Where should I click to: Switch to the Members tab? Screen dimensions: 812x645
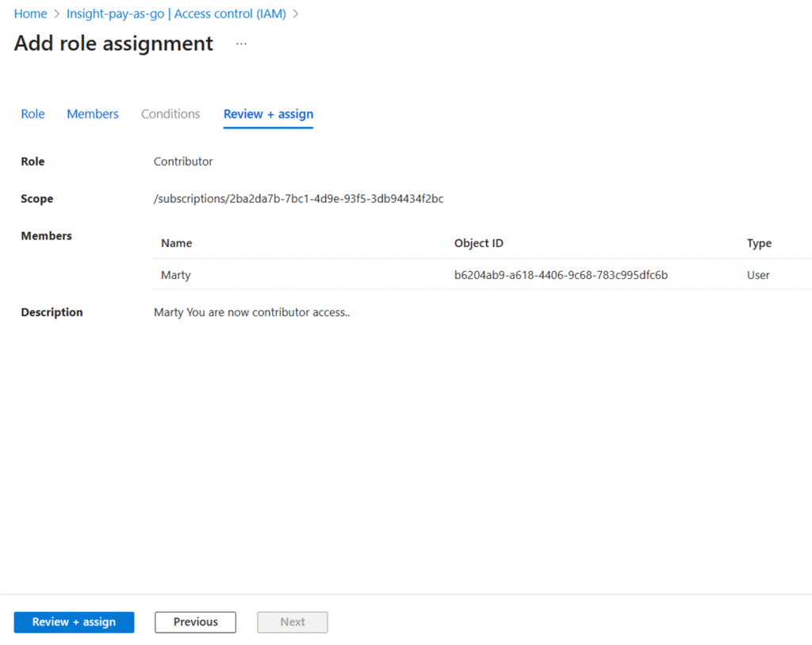tap(93, 114)
